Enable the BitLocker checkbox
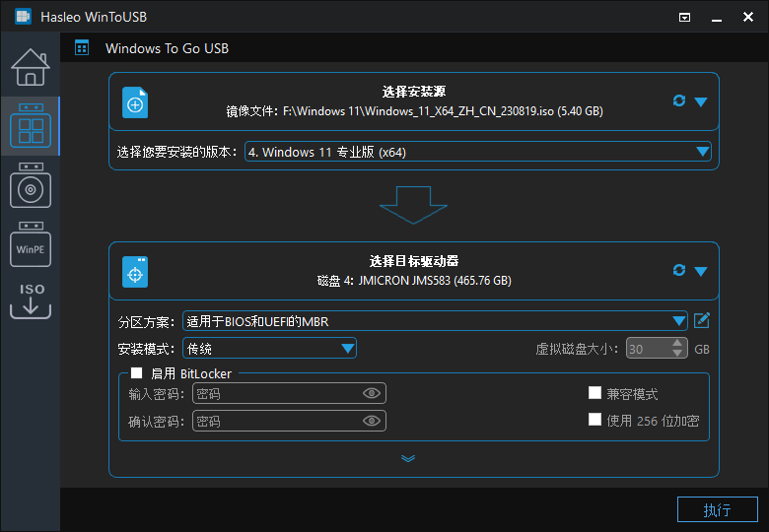Viewport: 769px width, 532px height. click(137, 373)
